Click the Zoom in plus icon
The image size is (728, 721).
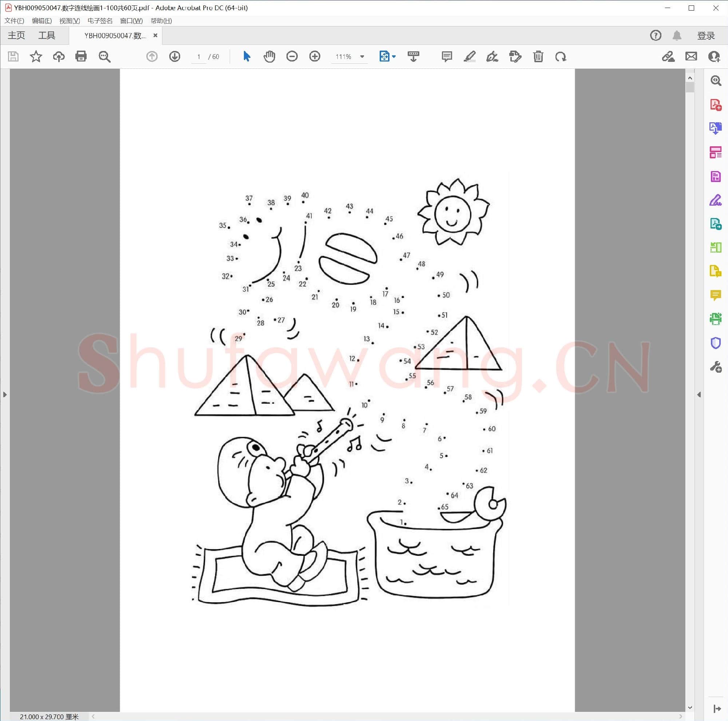314,56
